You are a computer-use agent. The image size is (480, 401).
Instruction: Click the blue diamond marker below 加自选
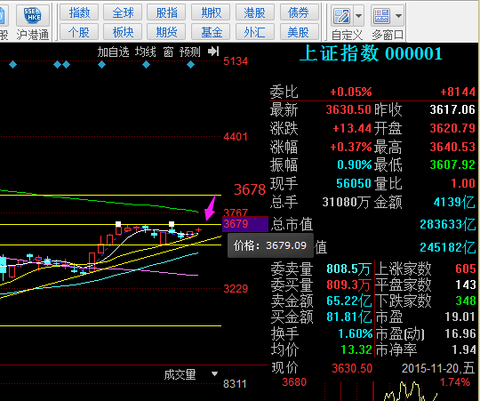(x=102, y=65)
